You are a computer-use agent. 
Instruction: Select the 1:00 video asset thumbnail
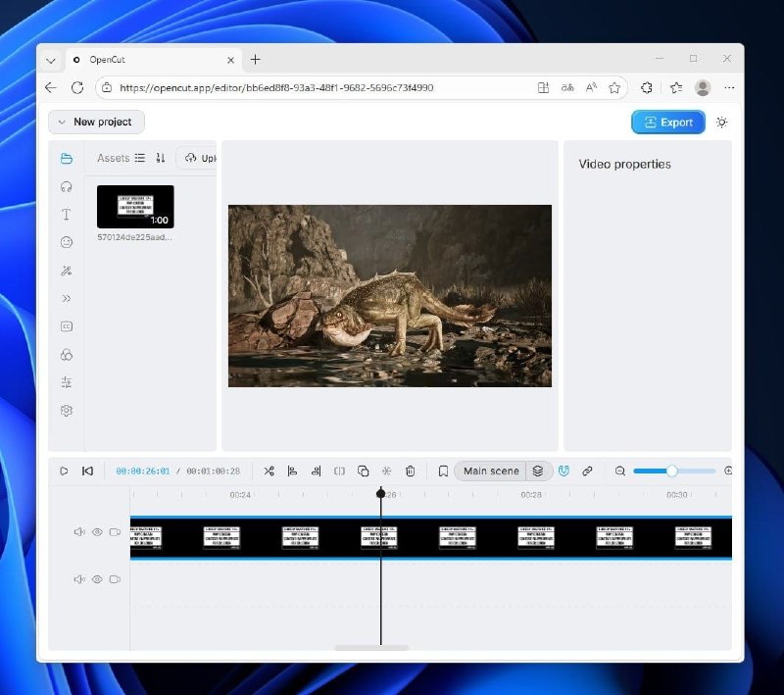135,207
